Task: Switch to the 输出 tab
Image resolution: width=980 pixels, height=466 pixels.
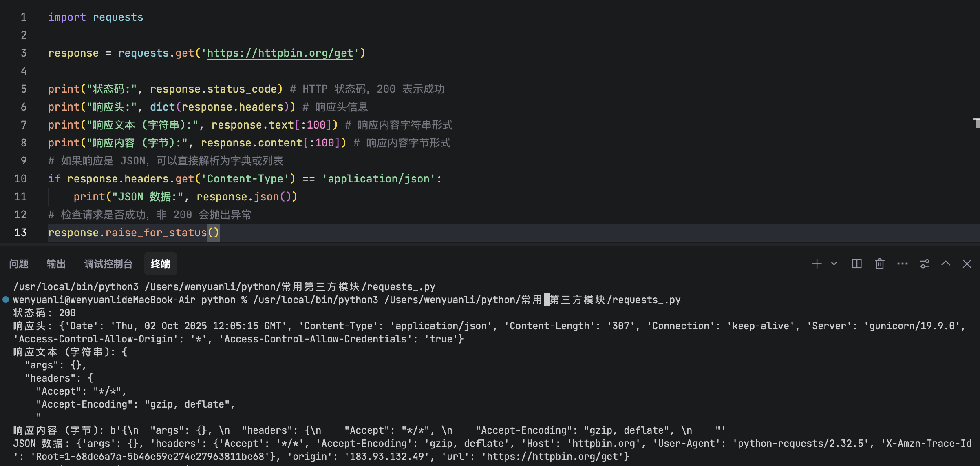Action: point(56,264)
